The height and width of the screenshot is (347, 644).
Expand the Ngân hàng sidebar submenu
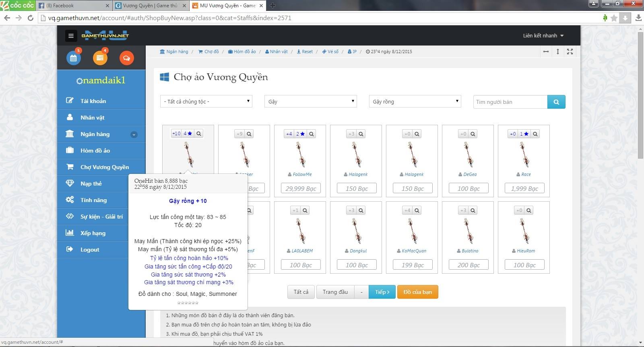tap(134, 134)
